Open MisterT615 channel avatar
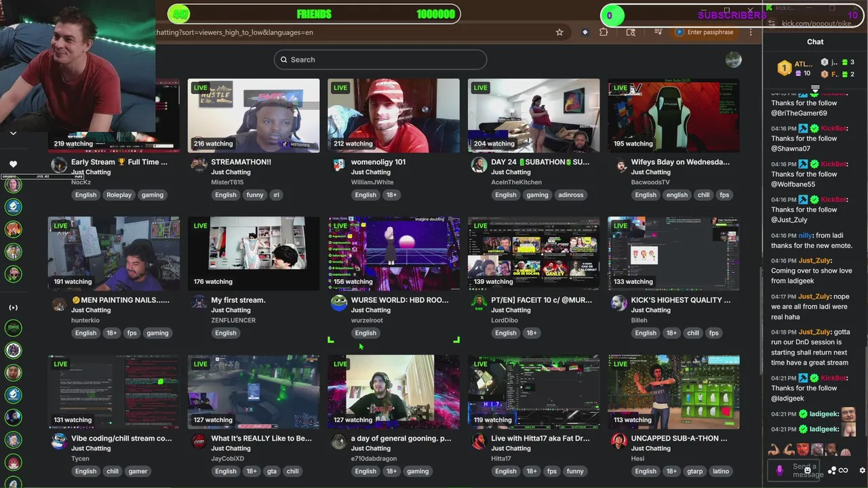868x488 pixels. [x=199, y=165]
